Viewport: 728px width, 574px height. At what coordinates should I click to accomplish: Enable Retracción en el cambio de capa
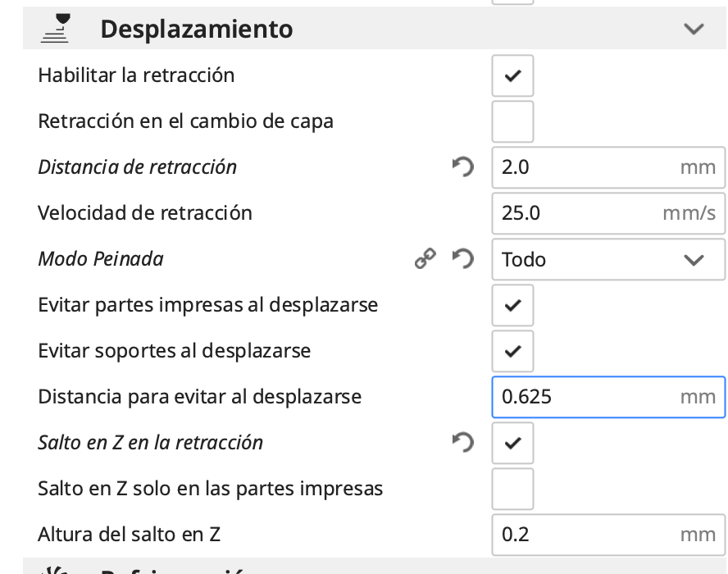(512, 121)
